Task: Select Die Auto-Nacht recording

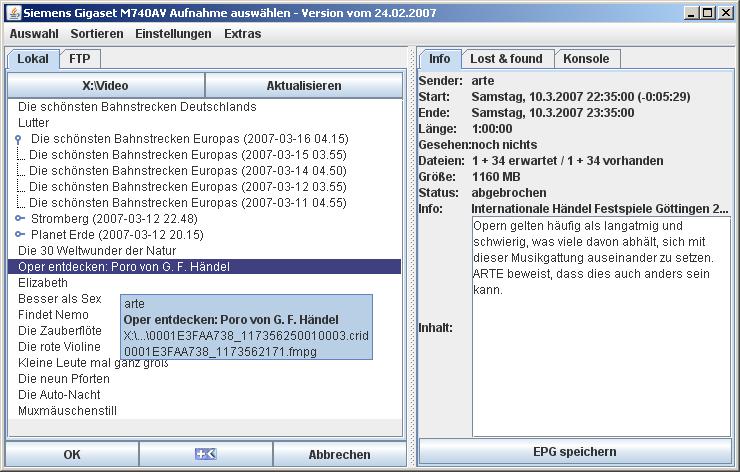Action: (x=59, y=395)
